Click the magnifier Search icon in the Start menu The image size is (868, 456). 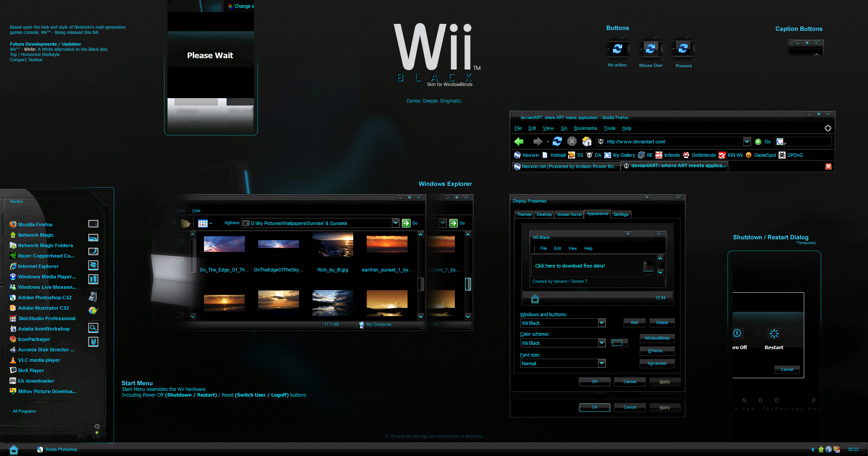pyautogui.click(x=93, y=328)
